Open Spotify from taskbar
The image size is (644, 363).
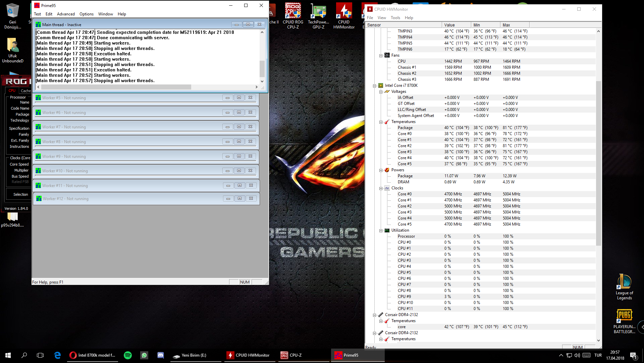click(x=128, y=355)
